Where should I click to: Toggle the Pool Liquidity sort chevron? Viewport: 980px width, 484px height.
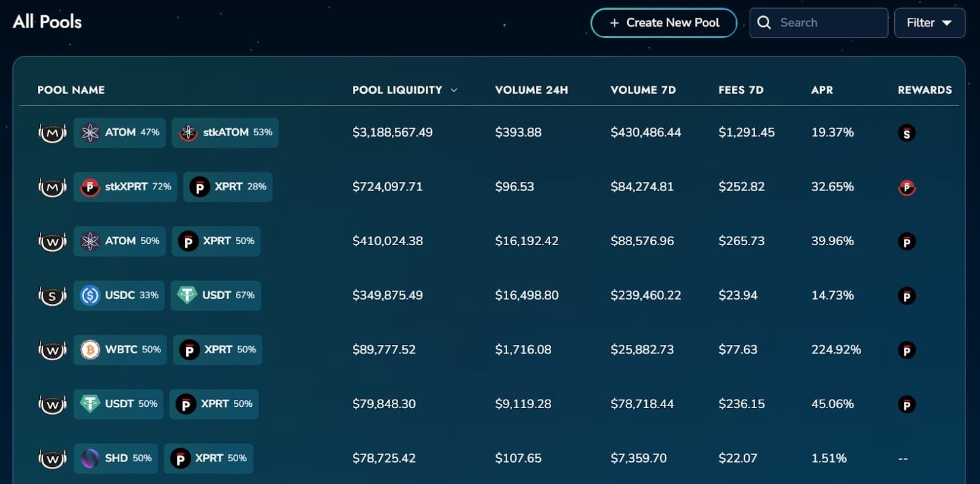[x=454, y=90]
